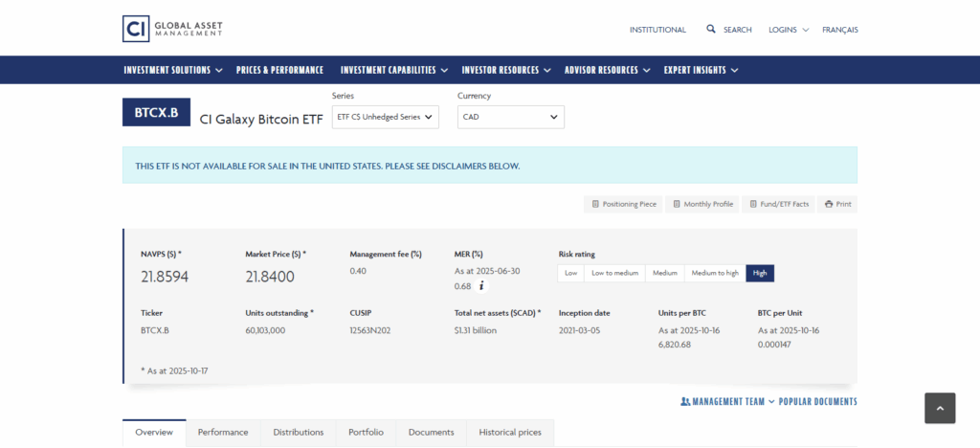Click the Print button
Viewport: 980px width, 448px height.
click(837, 204)
